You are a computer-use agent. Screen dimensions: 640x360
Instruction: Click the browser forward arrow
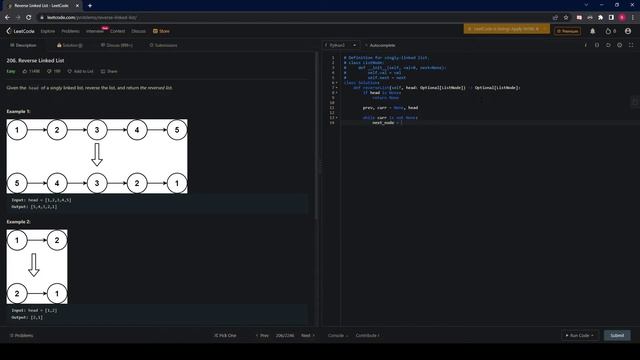click(x=18, y=18)
